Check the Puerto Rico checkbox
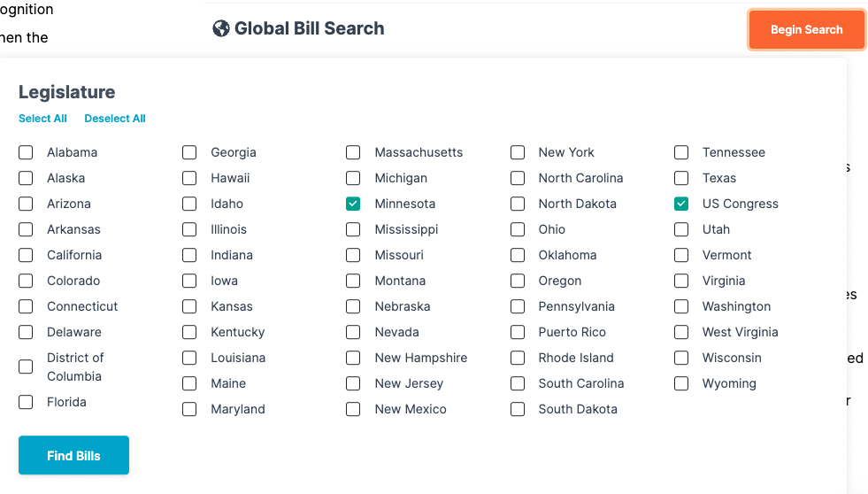 tap(518, 332)
